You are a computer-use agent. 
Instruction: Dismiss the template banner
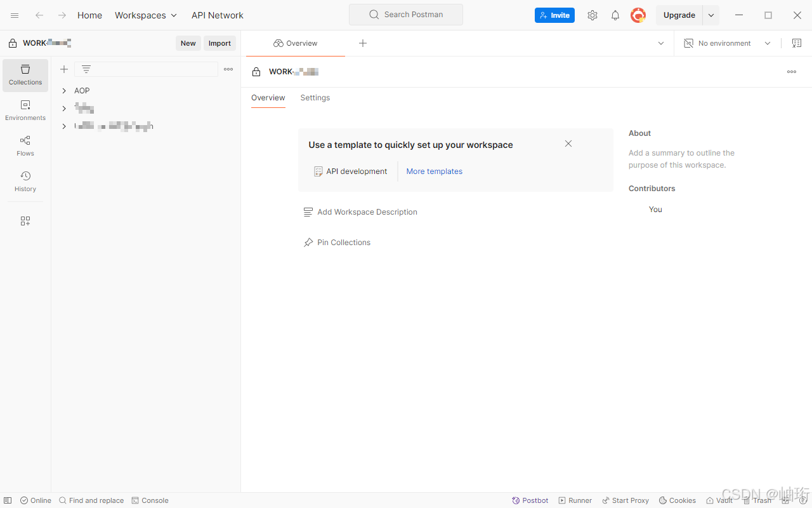568,144
